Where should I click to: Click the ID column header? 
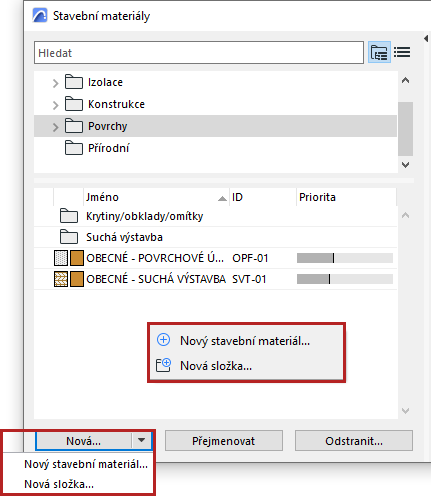[x=263, y=197]
